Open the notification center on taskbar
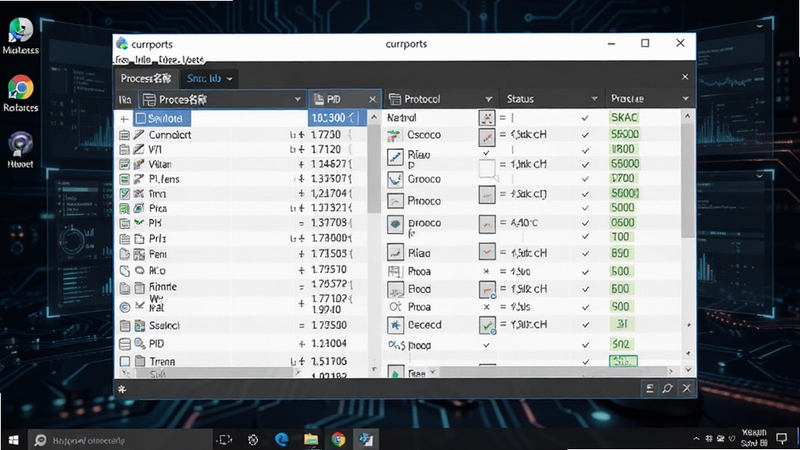Screen dimensions: 800x450 [782, 439]
